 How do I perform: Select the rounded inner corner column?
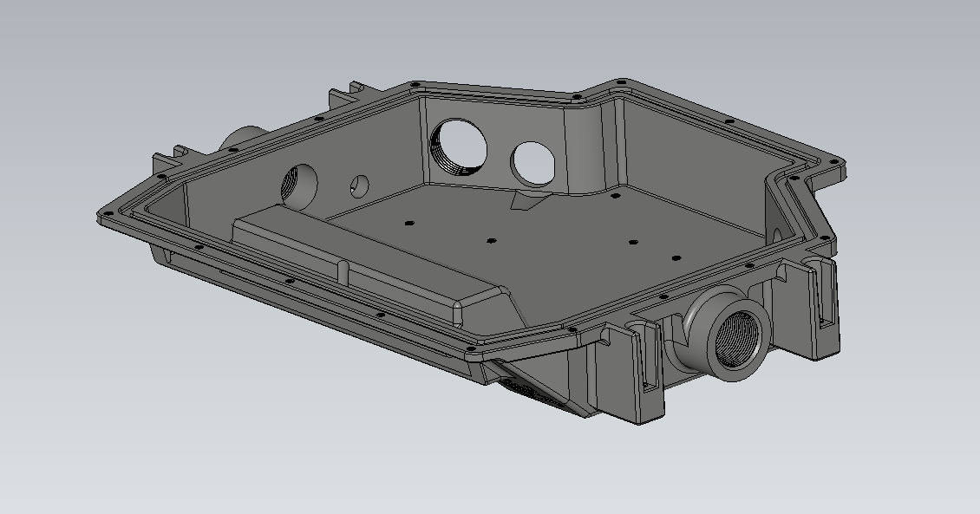tap(590, 147)
